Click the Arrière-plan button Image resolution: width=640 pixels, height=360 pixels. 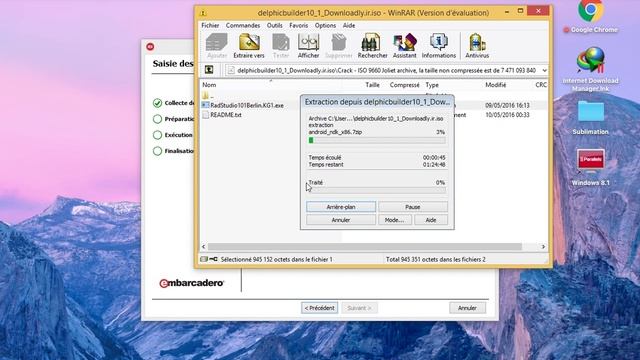[x=341, y=207]
